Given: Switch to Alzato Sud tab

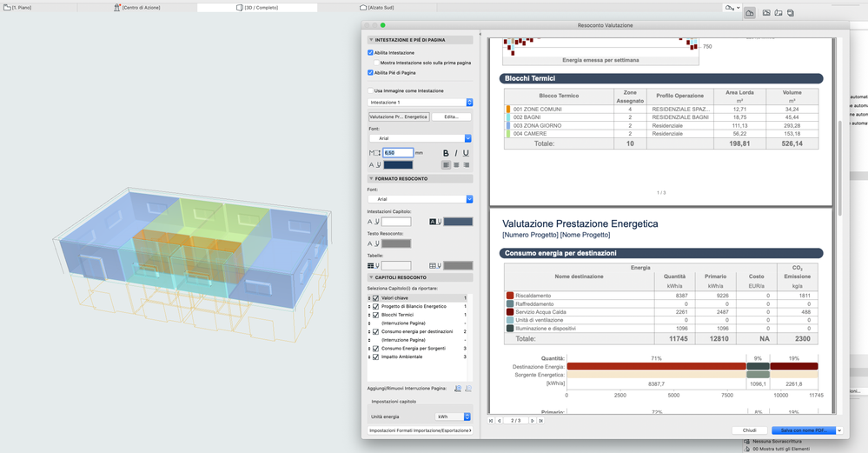Looking at the screenshot, I should tap(377, 8).
